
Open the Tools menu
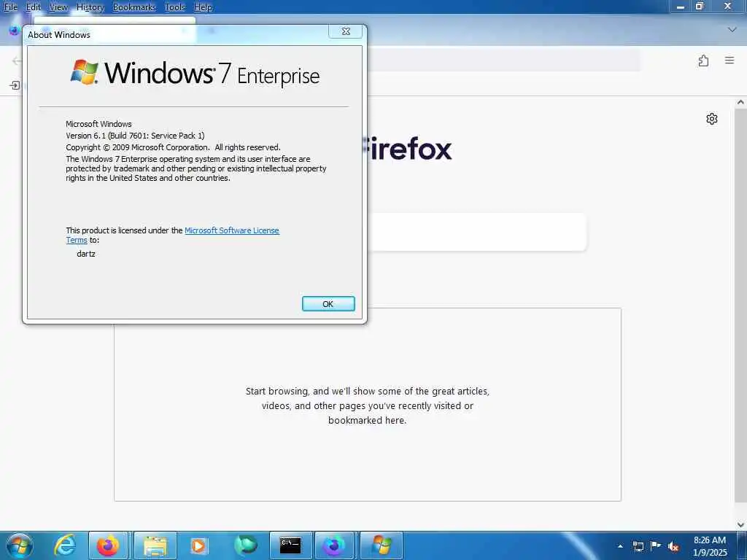tap(175, 7)
